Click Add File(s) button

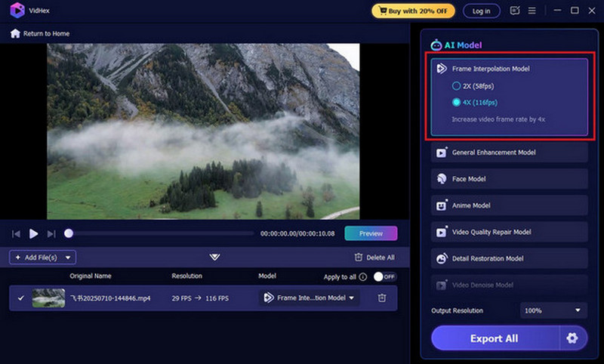[36, 258]
